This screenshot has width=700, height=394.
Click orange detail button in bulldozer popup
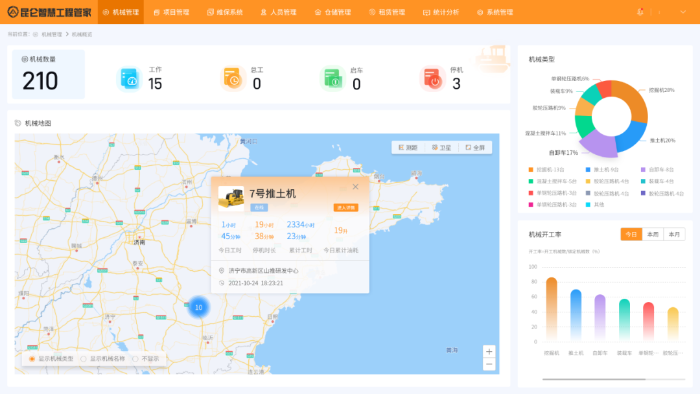346,207
